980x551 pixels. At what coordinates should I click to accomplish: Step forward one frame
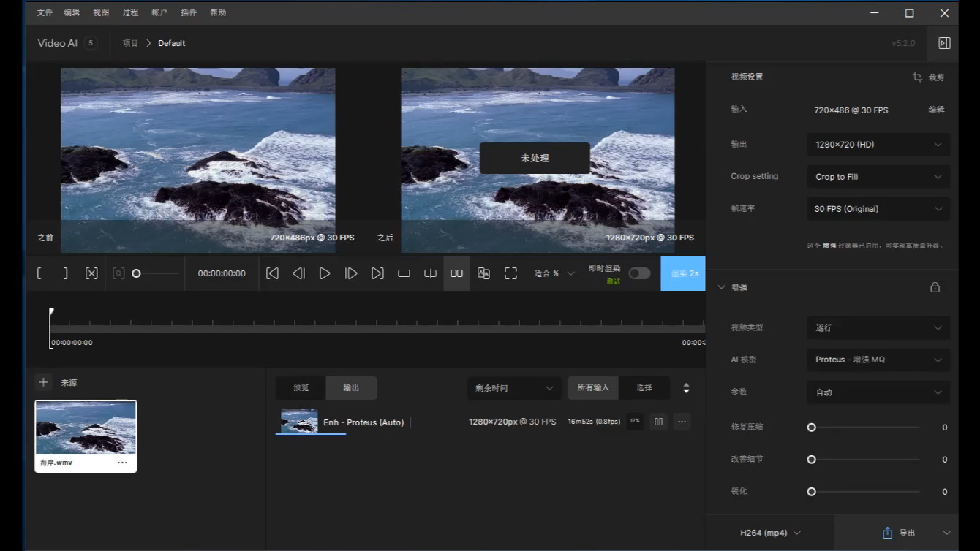351,273
